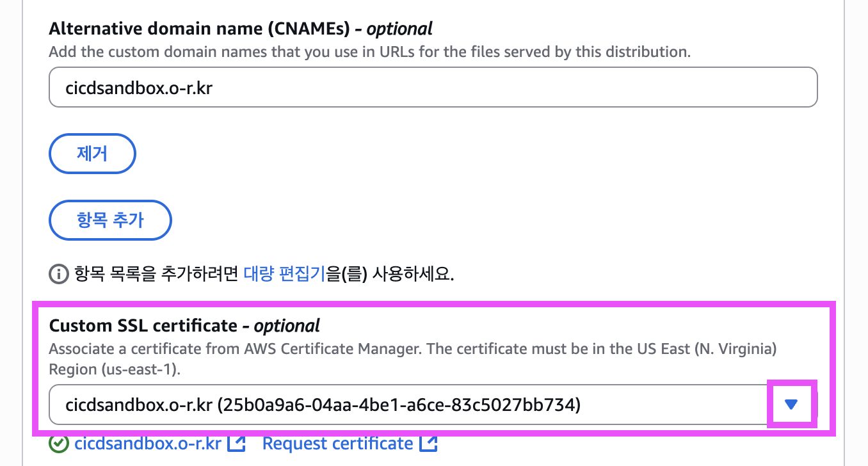Viewport: 868px width, 466px height.
Task: Click the green checkmark certificate status icon
Action: tap(58, 444)
